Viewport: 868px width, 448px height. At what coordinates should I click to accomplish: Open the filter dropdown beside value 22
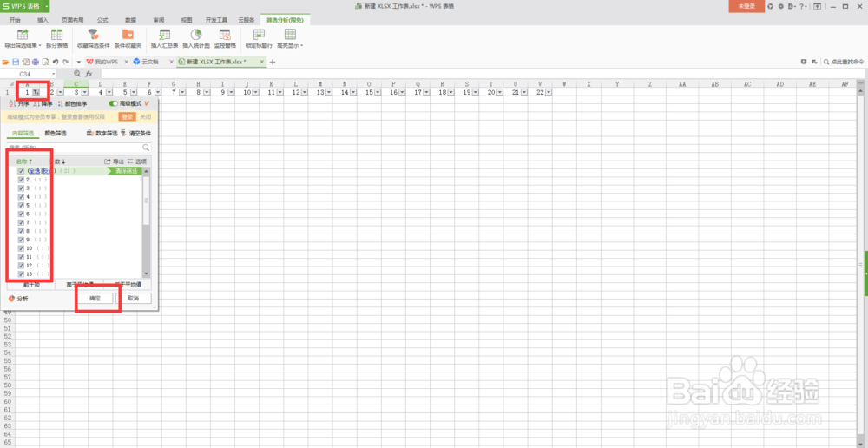(x=548, y=93)
